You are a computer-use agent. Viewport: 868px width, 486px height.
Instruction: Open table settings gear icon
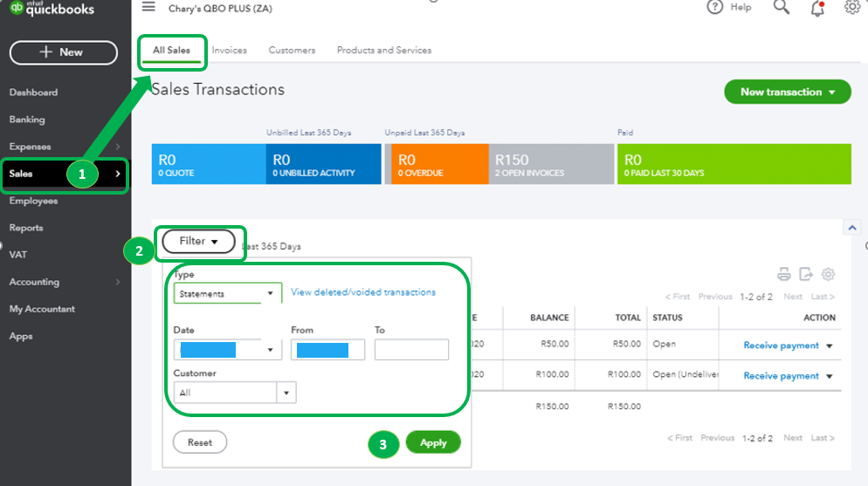tap(828, 274)
